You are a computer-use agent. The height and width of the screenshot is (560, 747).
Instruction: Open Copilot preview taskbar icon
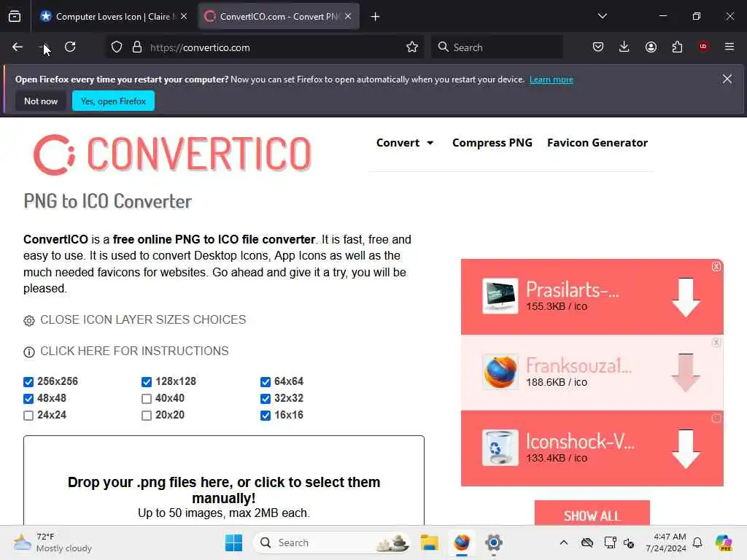point(724,542)
